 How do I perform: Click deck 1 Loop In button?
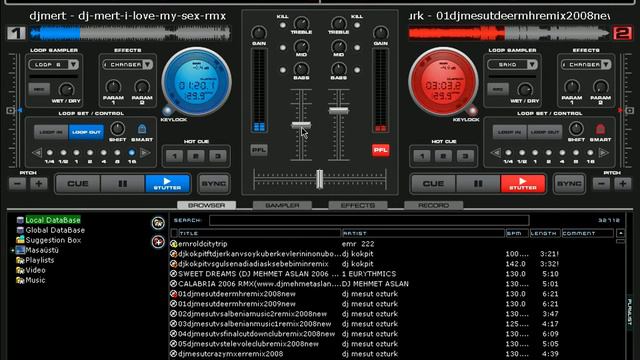pyautogui.click(x=51, y=132)
